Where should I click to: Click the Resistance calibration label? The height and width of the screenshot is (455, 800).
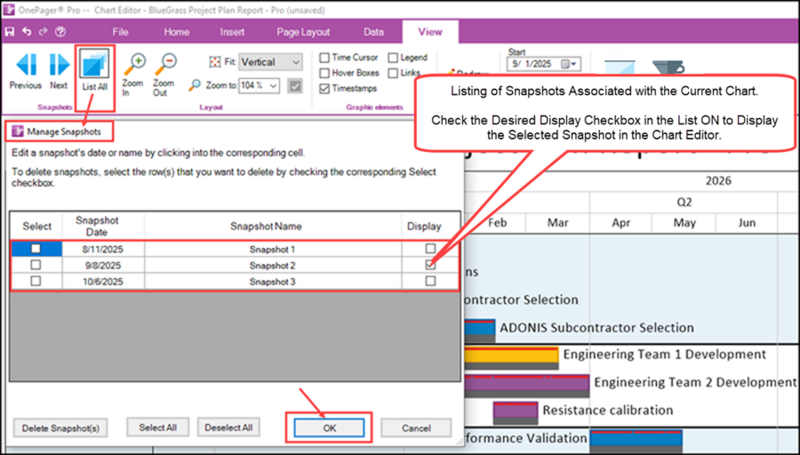click(x=607, y=410)
